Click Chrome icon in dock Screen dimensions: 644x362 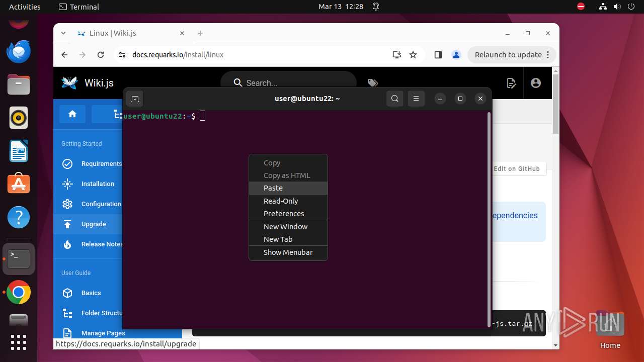(19, 293)
